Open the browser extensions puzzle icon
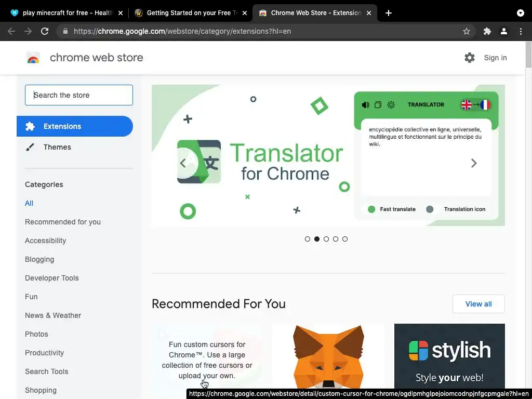The width and height of the screenshot is (532, 399). (x=487, y=31)
